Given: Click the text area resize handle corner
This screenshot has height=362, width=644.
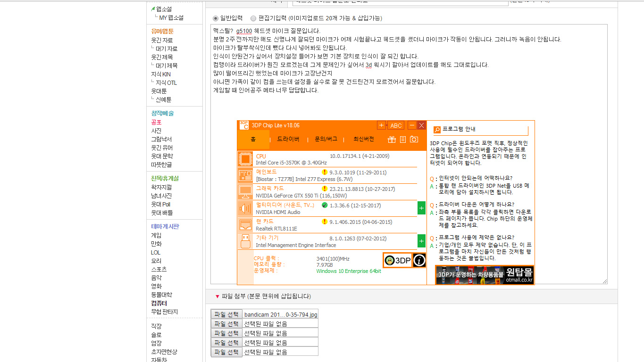Looking at the screenshot, I should tap(605, 281).
